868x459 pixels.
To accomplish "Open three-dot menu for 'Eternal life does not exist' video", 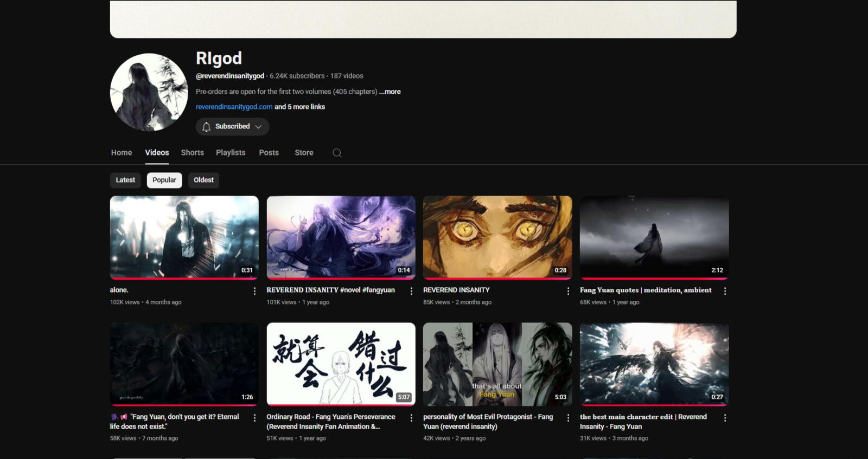I will click(x=254, y=418).
